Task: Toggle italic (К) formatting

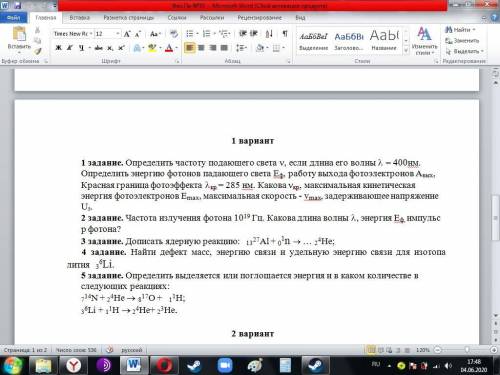Action: tap(70, 48)
